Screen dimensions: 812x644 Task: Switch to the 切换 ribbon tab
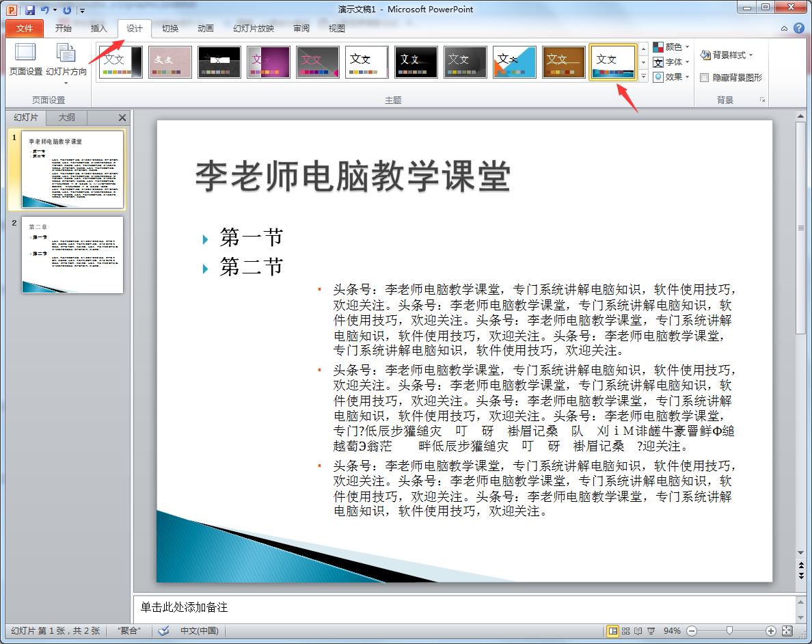pos(172,28)
